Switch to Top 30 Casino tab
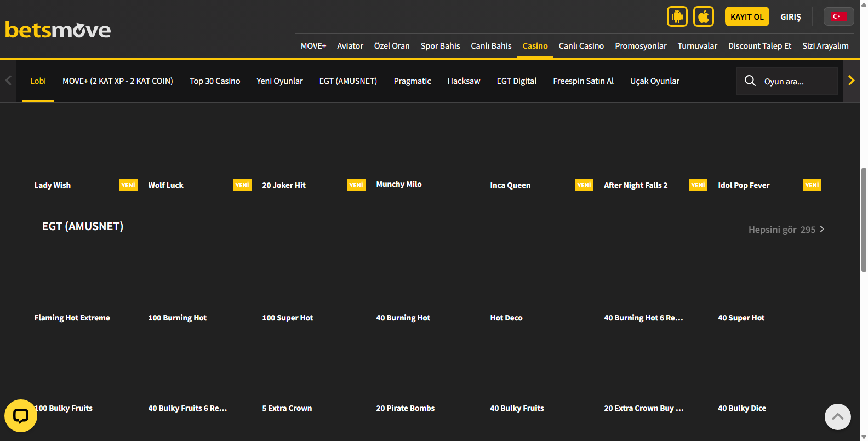 pyautogui.click(x=215, y=81)
